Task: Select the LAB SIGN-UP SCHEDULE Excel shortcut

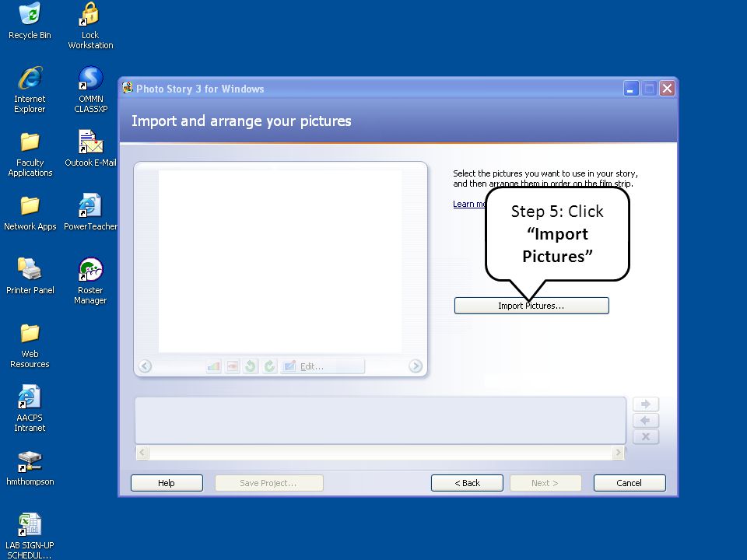Action: click(30, 535)
